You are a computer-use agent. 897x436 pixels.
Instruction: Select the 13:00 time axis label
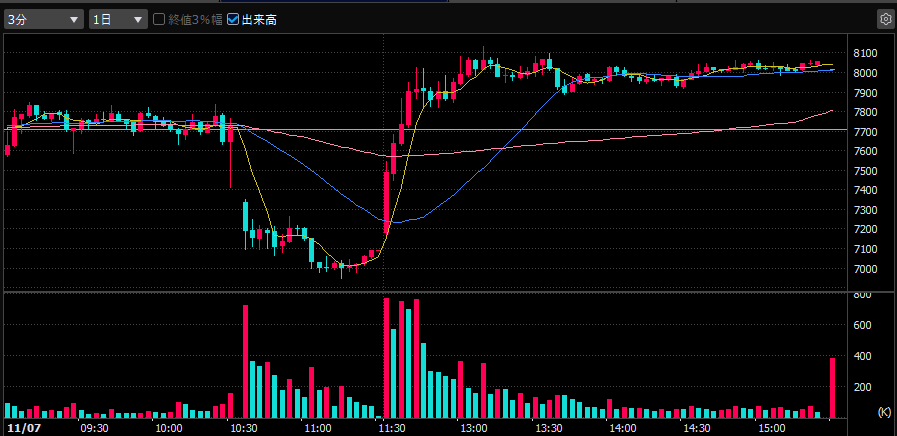(474, 428)
